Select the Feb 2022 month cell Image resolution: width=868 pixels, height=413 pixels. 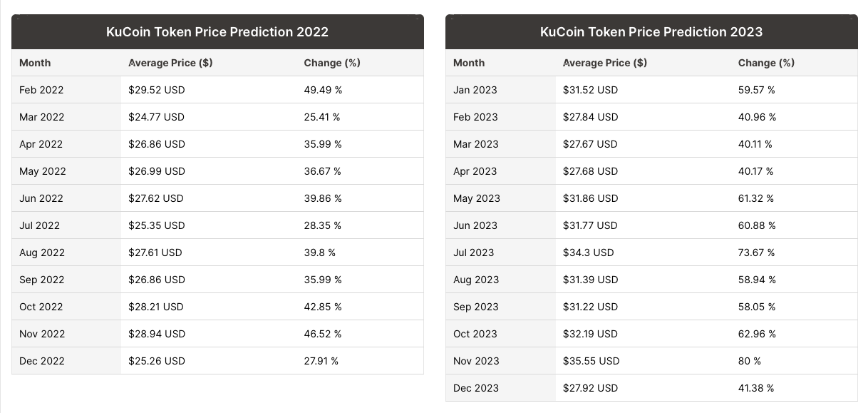(x=41, y=90)
